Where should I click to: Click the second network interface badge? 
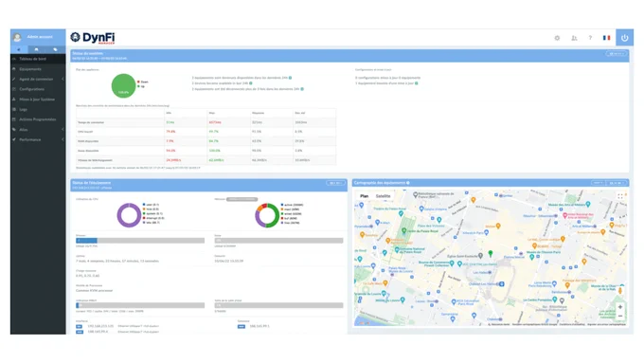point(79,332)
